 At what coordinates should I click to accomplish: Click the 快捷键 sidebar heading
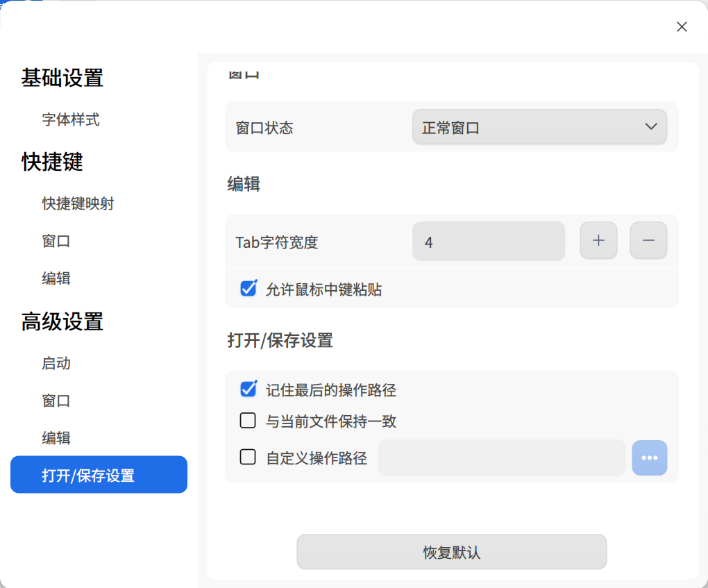(52, 162)
